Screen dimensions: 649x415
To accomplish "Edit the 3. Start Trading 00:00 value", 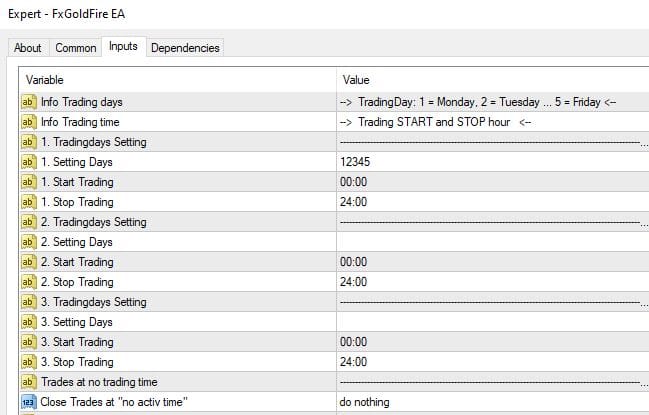I will 490,341.
